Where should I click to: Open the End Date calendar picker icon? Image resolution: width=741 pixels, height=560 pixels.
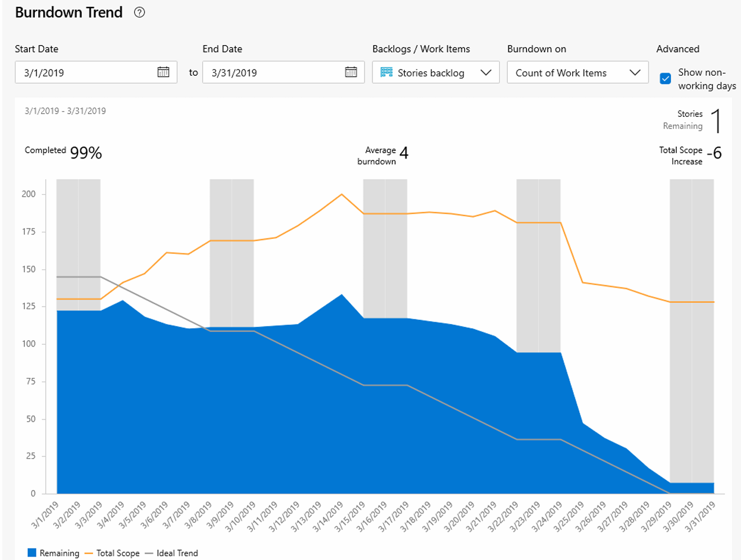pos(351,72)
